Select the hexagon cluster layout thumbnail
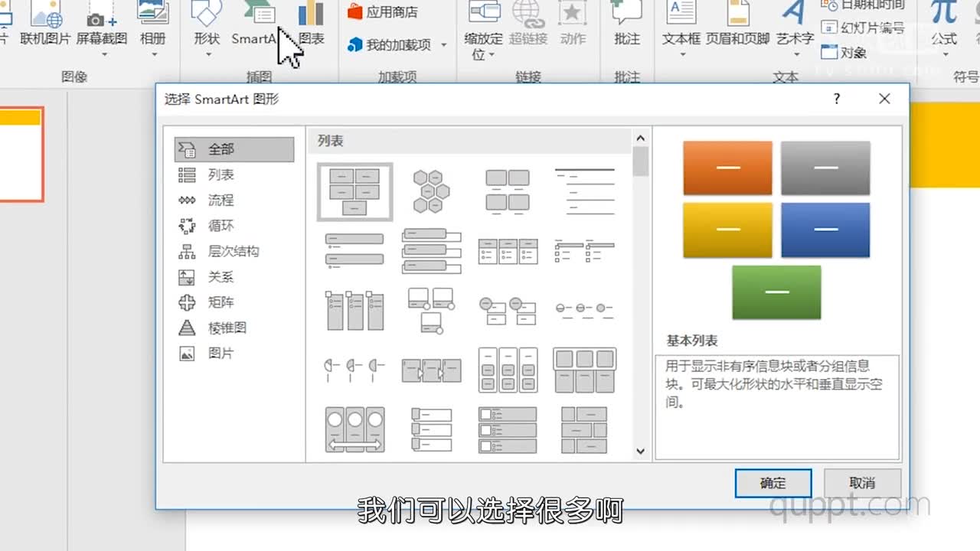Viewport: 980px width, 551px height. pos(430,190)
